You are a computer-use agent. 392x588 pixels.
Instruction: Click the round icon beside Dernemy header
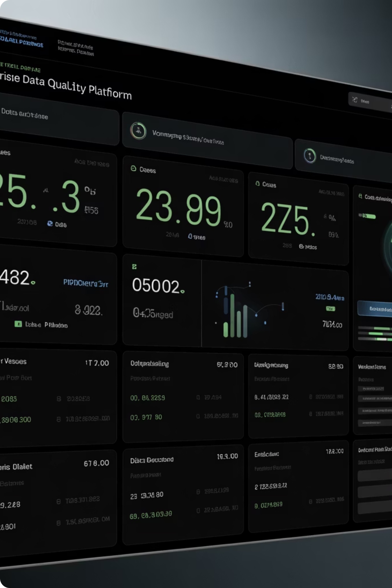pyautogui.click(x=309, y=155)
